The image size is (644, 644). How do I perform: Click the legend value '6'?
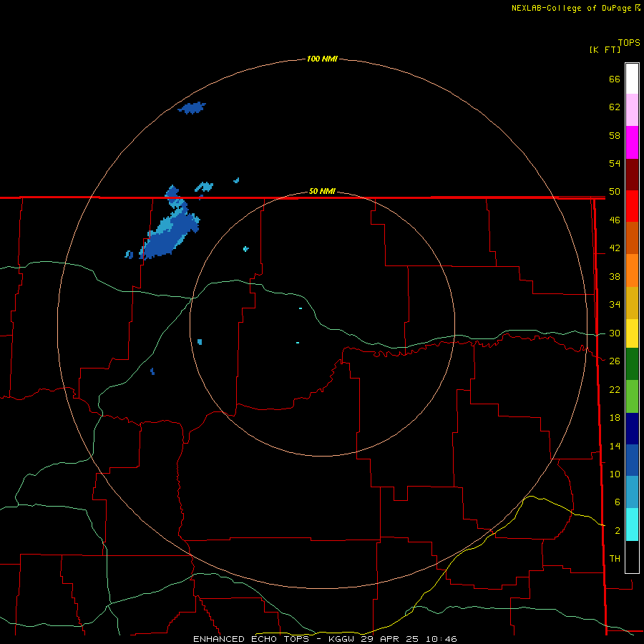pos(617,502)
